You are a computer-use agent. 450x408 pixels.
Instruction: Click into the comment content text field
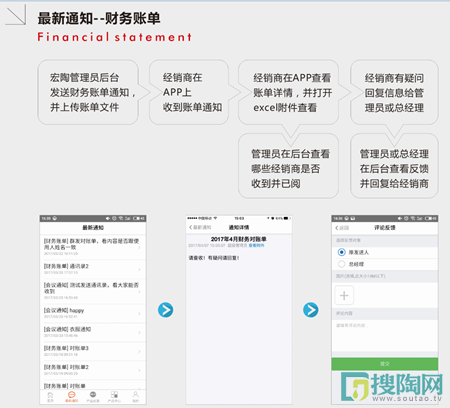click(x=385, y=335)
